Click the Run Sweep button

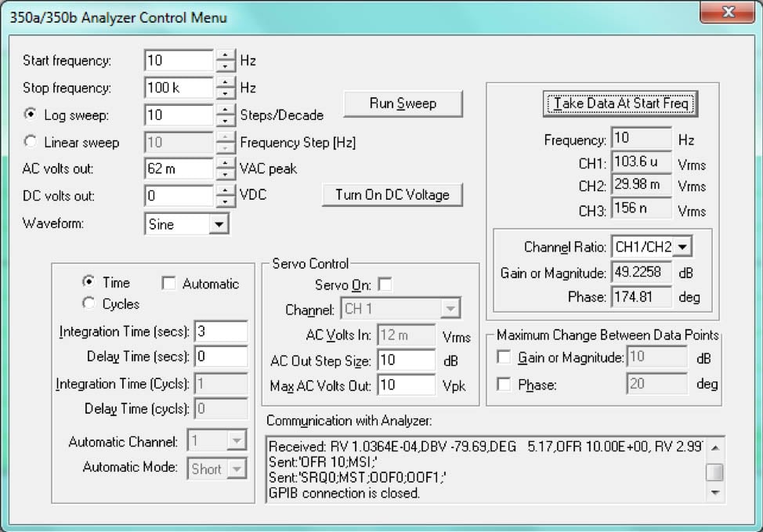pyautogui.click(x=403, y=103)
